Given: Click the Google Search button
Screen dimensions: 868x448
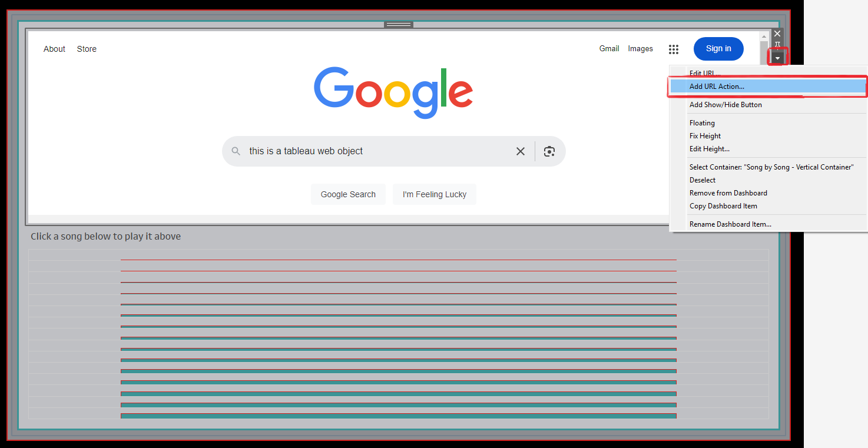Looking at the screenshot, I should [x=348, y=194].
